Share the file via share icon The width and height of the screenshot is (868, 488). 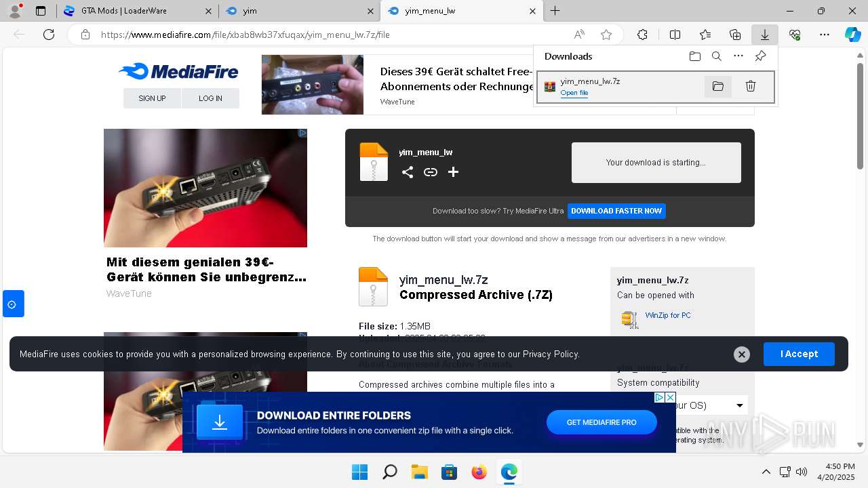pyautogui.click(x=408, y=172)
